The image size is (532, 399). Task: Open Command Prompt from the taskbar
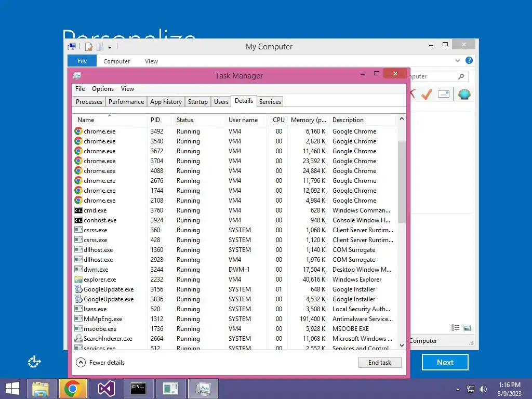[138, 389]
